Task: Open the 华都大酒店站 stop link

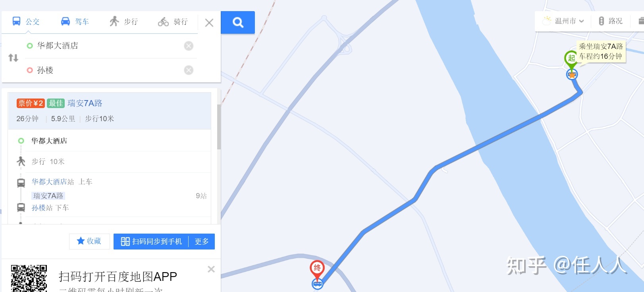Action: (x=53, y=182)
